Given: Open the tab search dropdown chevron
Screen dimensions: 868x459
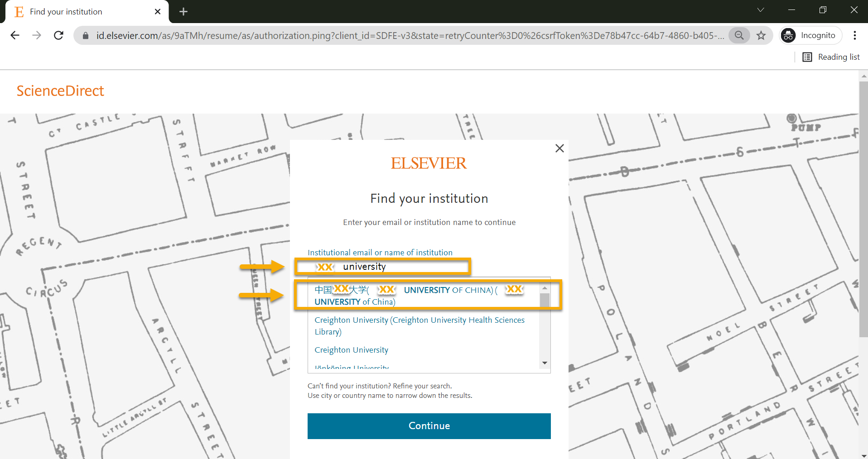Looking at the screenshot, I should [761, 10].
